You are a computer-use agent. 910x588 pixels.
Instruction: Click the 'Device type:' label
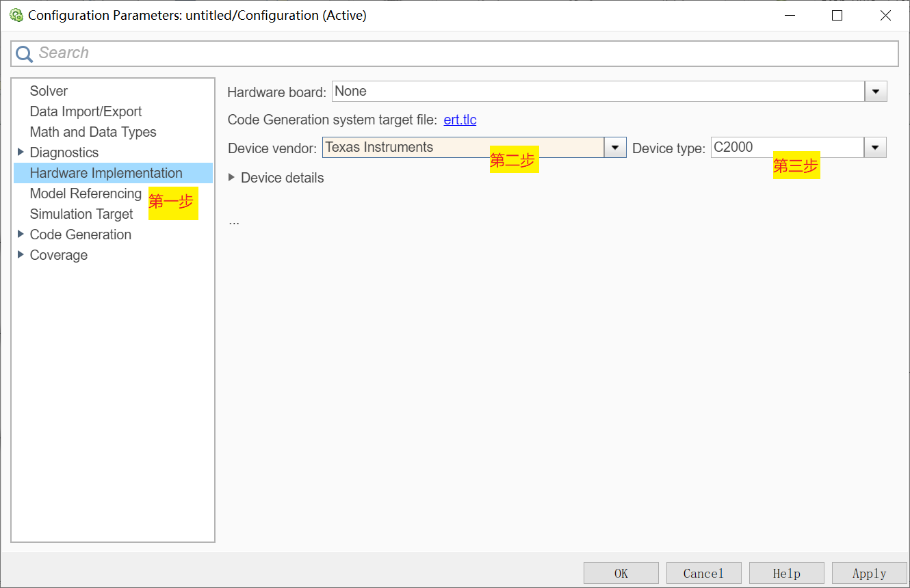tap(668, 148)
